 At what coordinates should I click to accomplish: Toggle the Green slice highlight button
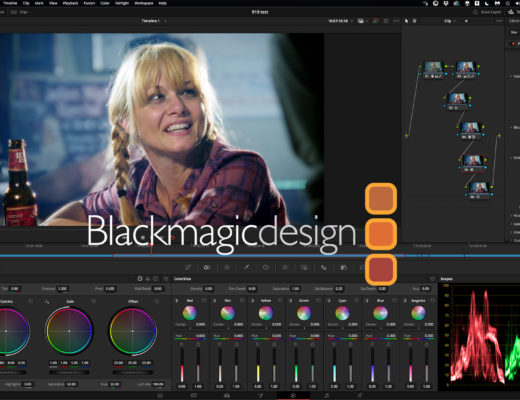coord(290,301)
